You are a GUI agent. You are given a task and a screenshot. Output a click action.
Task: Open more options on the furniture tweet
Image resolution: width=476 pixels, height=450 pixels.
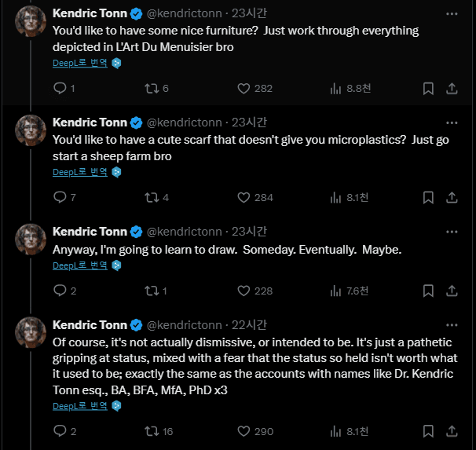tap(452, 14)
